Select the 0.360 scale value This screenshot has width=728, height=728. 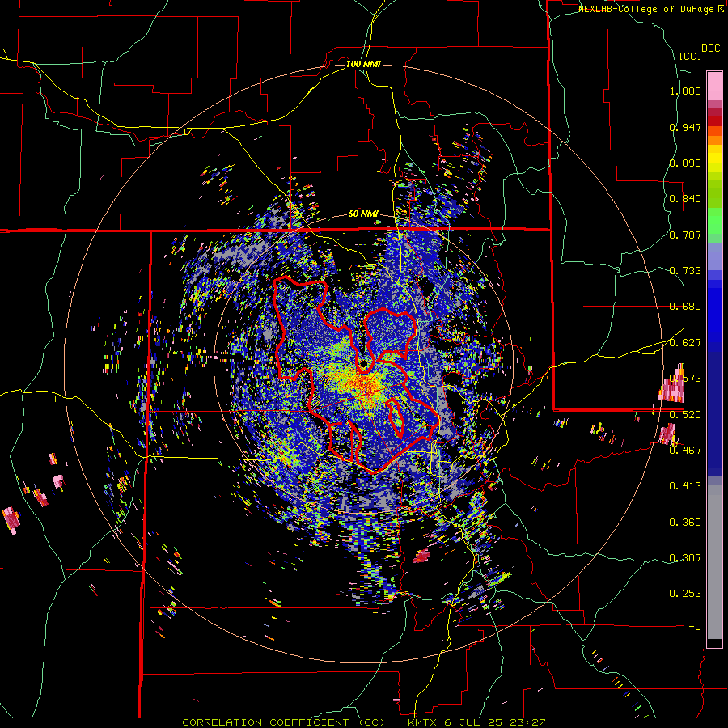(685, 523)
